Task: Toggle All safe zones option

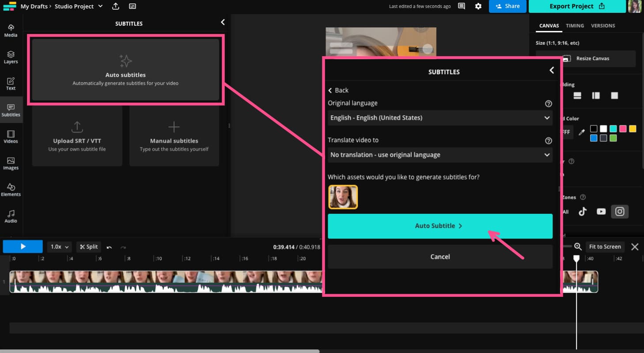Action: 566,212
